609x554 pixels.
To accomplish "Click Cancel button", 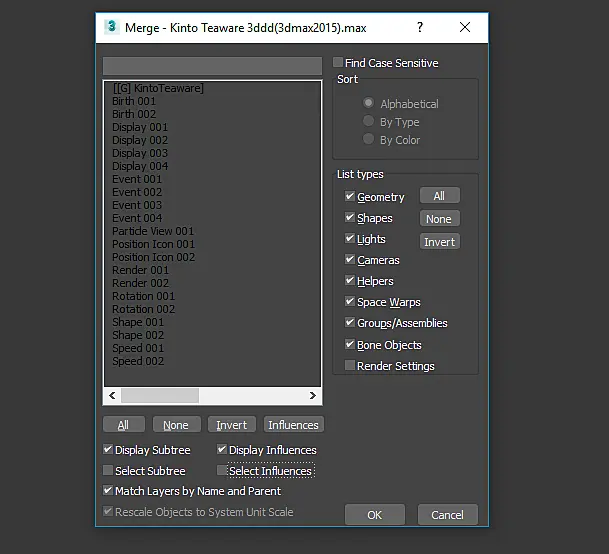I will point(447,514).
